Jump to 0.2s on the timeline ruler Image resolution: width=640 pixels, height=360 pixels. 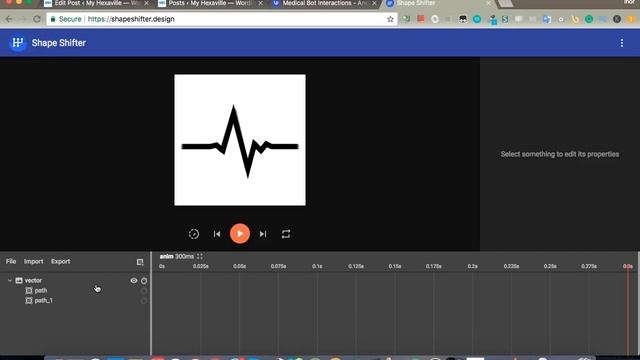pos(473,266)
